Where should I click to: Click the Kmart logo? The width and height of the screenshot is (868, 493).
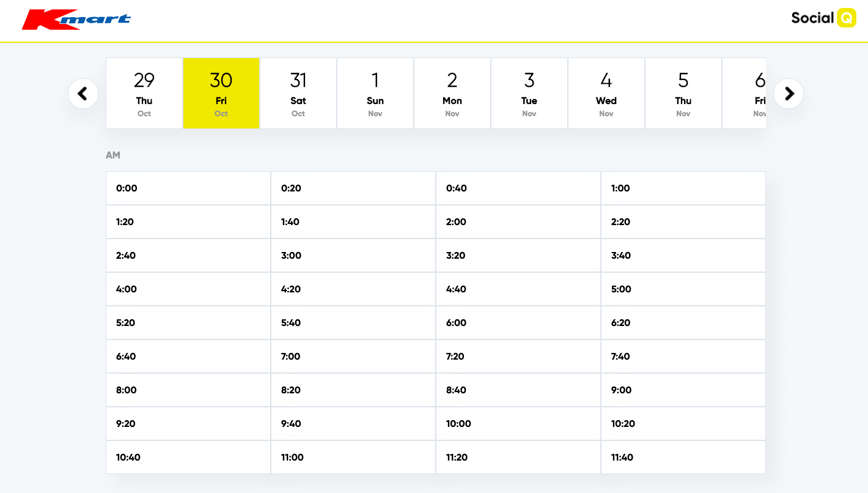tap(76, 20)
